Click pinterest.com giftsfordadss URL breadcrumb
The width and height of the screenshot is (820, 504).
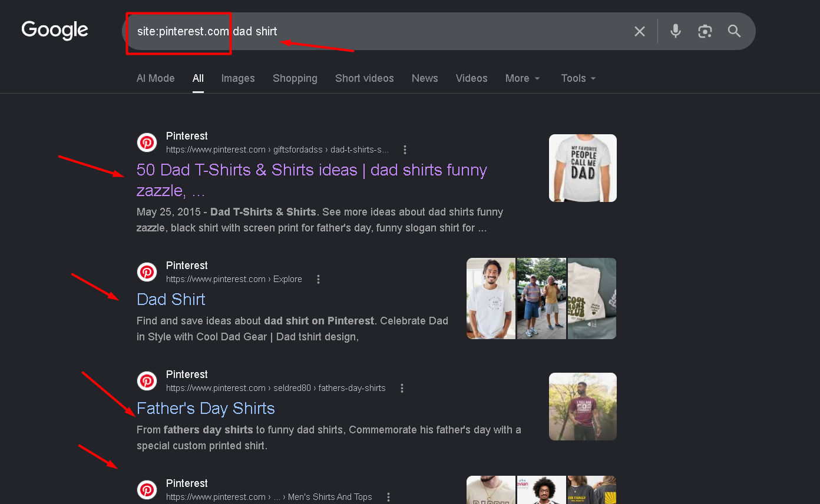[x=277, y=150]
